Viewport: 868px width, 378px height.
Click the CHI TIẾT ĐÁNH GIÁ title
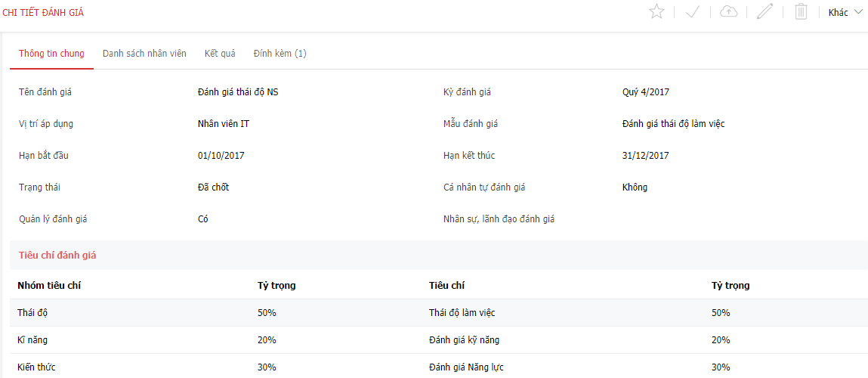click(x=43, y=12)
